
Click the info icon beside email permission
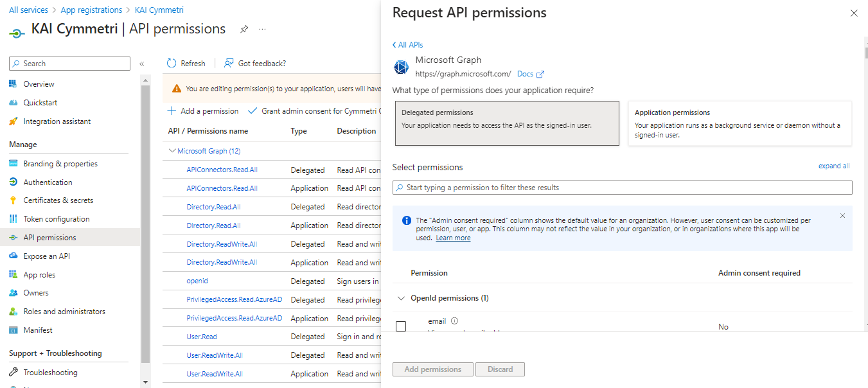coord(454,321)
